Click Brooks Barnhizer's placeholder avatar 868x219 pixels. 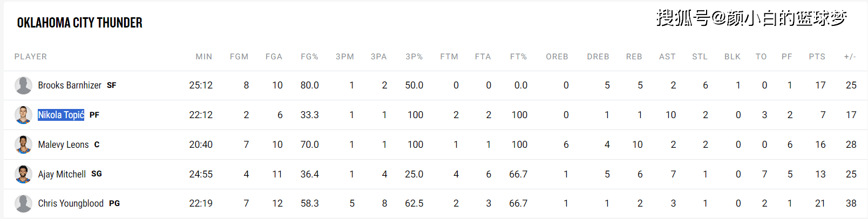23,85
